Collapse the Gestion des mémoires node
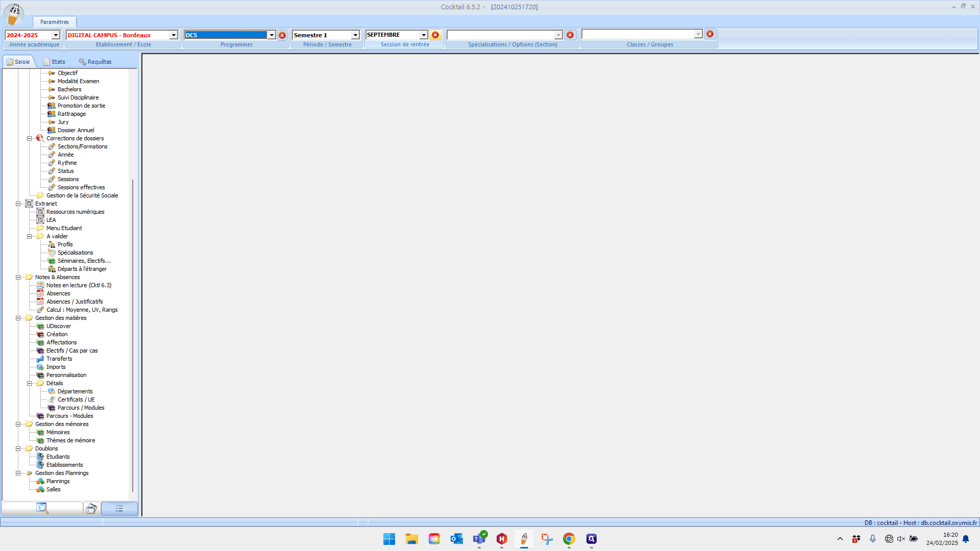980x551 pixels. [x=18, y=424]
